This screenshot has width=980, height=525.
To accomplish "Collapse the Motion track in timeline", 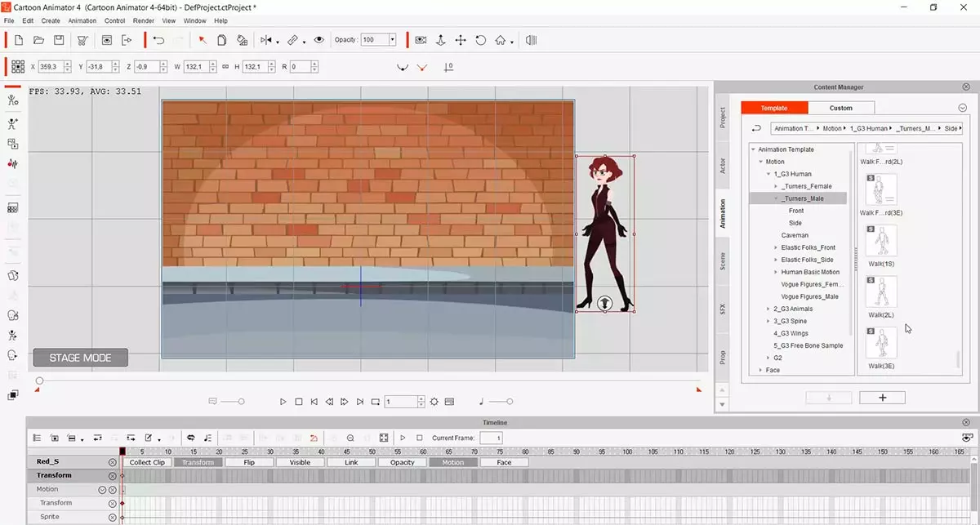I will [x=103, y=490].
